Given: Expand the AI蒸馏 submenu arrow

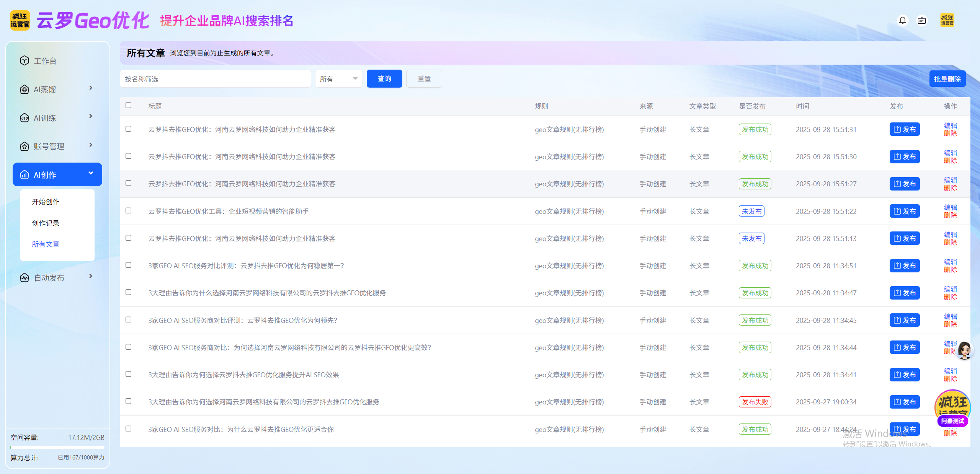Looking at the screenshot, I should point(91,88).
